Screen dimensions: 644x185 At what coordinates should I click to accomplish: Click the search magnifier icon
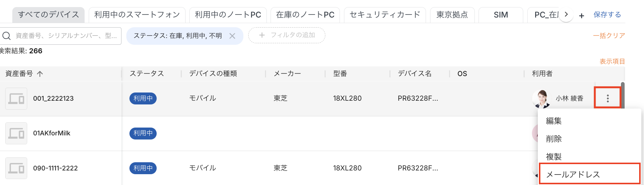[x=7, y=36]
